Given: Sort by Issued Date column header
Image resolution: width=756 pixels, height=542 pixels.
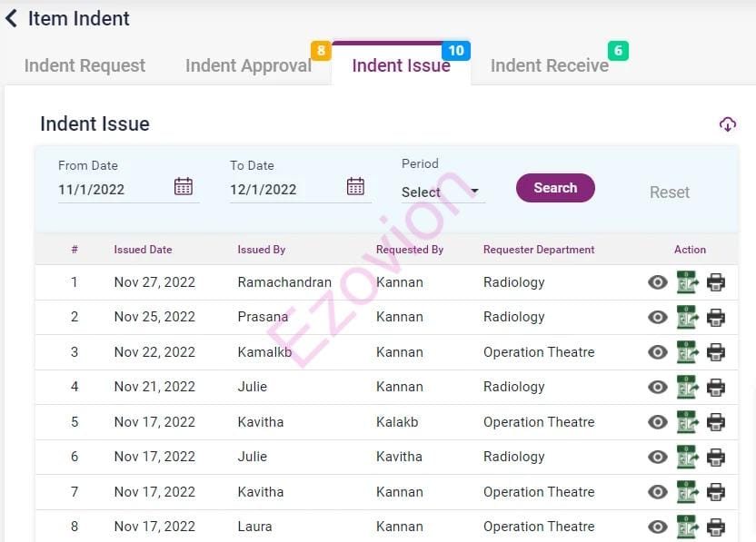Looking at the screenshot, I should click(143, 250).
